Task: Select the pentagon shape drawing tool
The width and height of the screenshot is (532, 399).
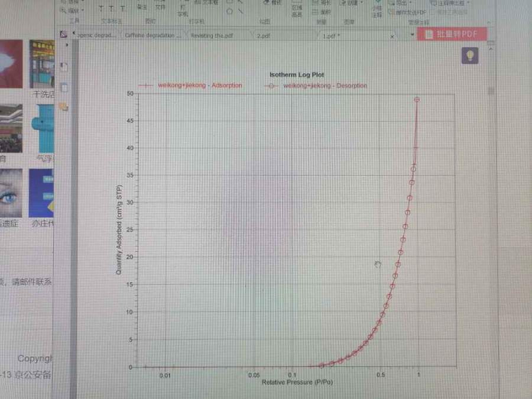Action: pos(229,11)
